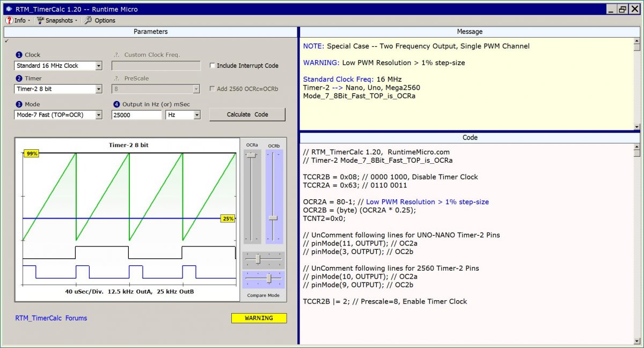
Task: Click the Message panel scroll down arrow
Action: click(x=636, y=127)
